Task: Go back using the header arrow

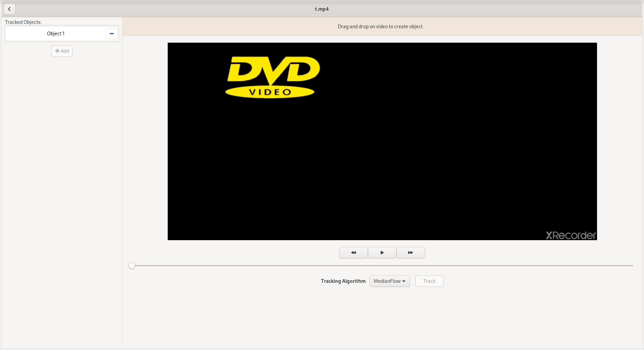Action: (9, 9)
